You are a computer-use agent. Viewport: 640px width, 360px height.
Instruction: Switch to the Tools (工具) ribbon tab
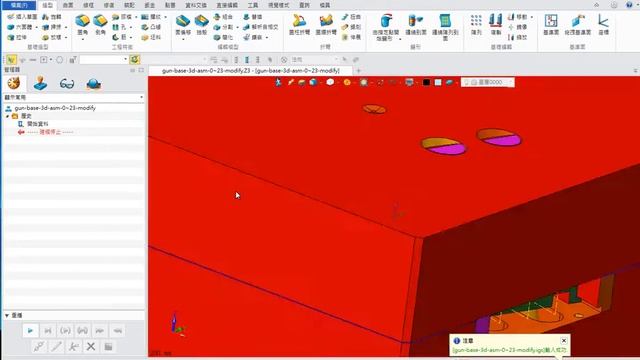[x=253, y=5]
